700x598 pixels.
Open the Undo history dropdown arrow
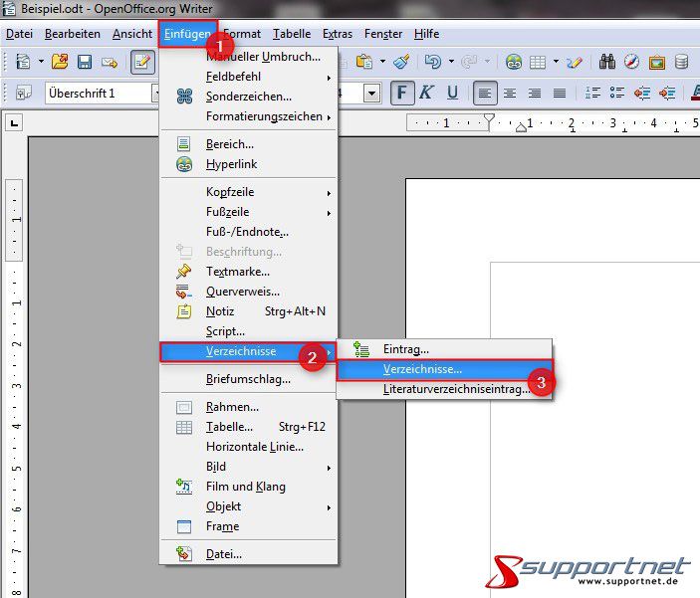tap(451, 61)
